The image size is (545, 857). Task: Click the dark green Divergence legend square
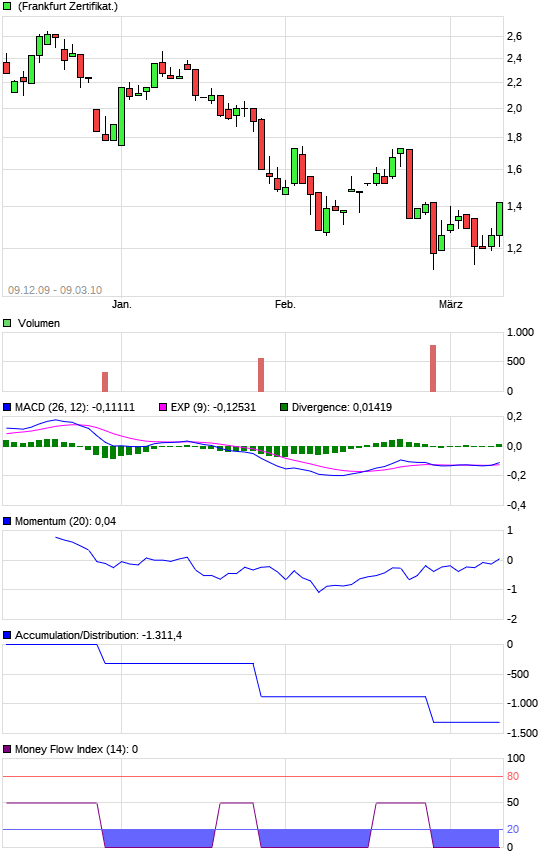(x=284, y=407)
